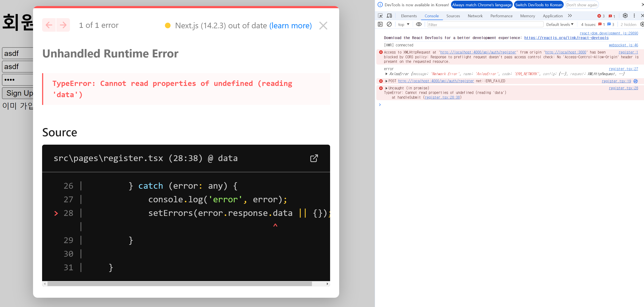Open source file in editor icon
The image size is (644, 307).
[314, 158]
